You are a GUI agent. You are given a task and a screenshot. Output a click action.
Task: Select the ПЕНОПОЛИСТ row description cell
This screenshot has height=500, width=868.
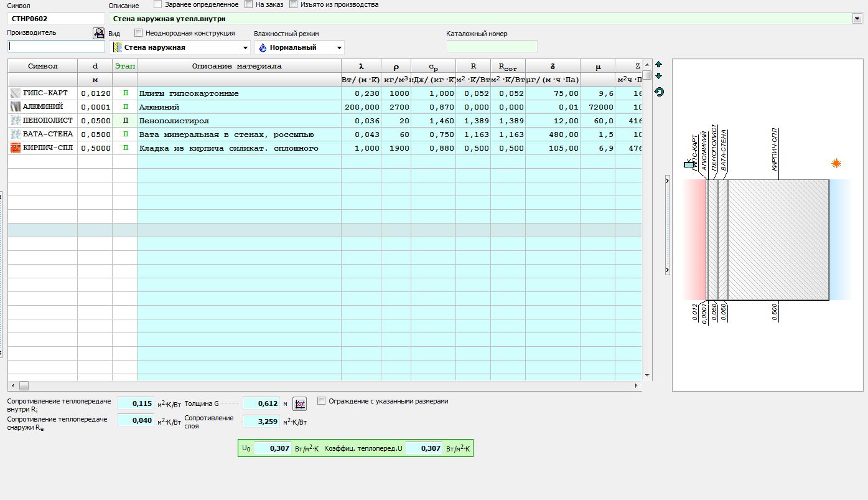[239, 121]
